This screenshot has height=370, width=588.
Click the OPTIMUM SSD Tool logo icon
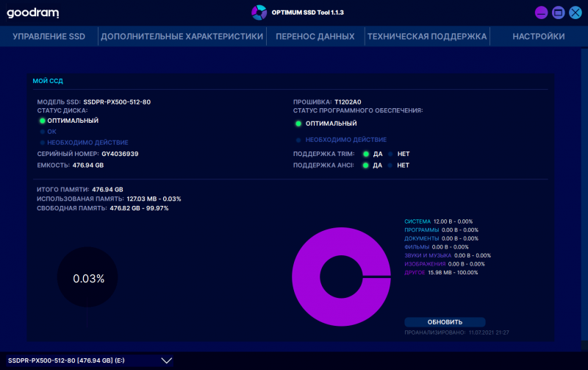coord(259,13)
